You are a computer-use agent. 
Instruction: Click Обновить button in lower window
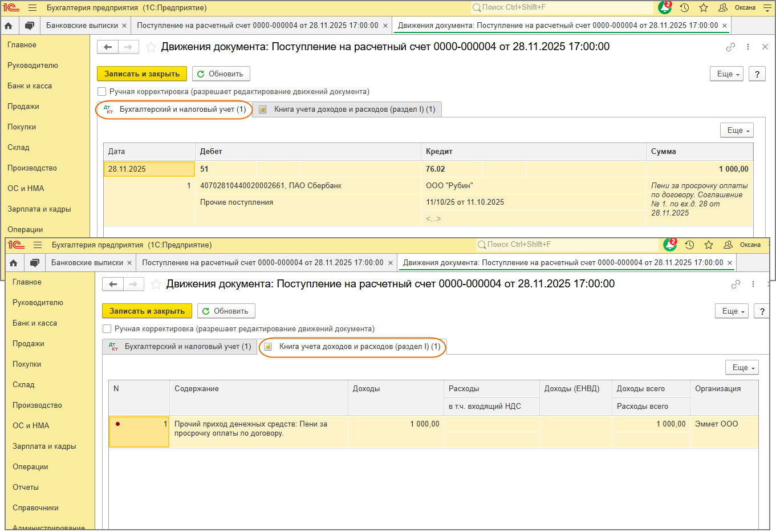coord(226,311)
